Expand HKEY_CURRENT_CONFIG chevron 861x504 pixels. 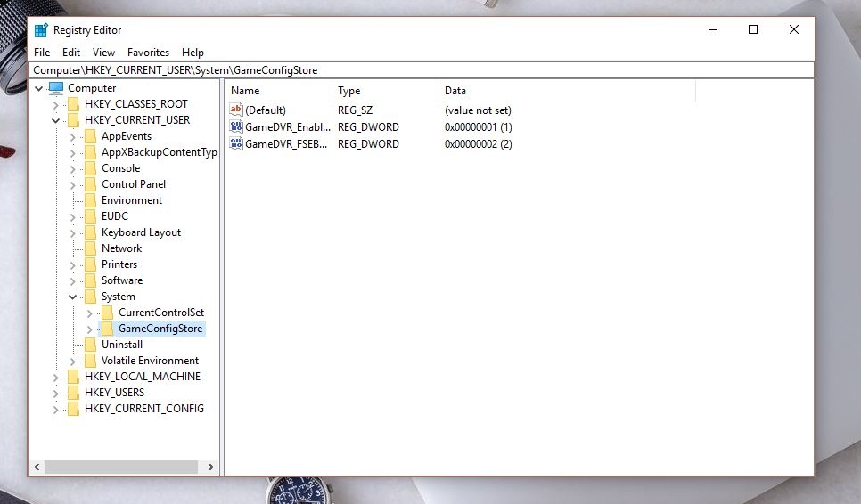pos(55,409)
